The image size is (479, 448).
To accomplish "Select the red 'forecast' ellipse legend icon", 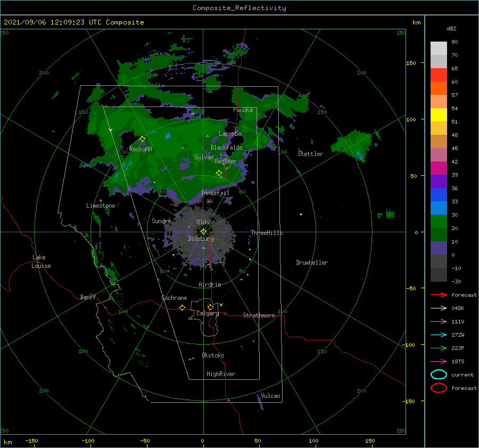I will click(439, 388).
